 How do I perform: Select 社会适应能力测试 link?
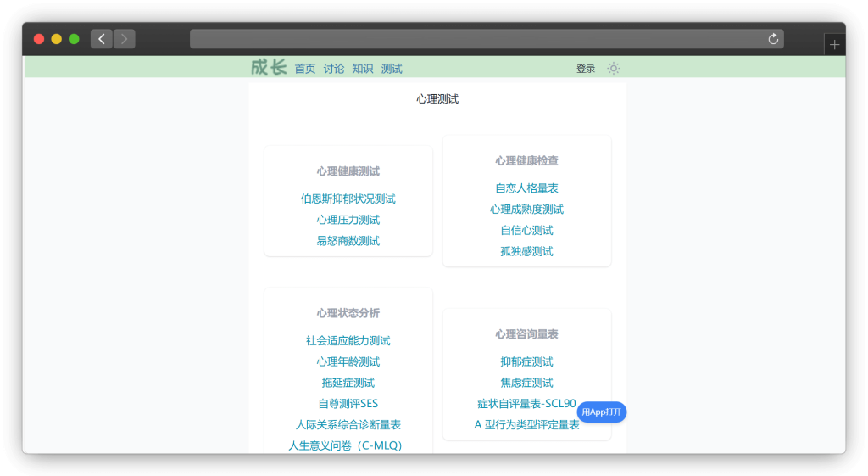click(x=348, y=341)
